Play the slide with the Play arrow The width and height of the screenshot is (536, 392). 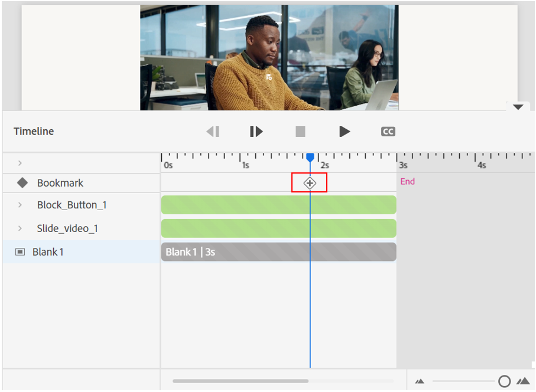[345, 132]
